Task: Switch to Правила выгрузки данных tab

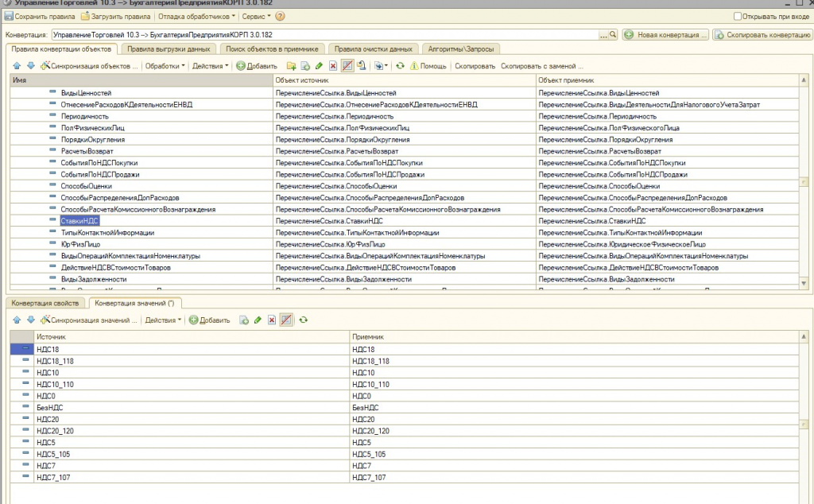Action: point(169,48)
